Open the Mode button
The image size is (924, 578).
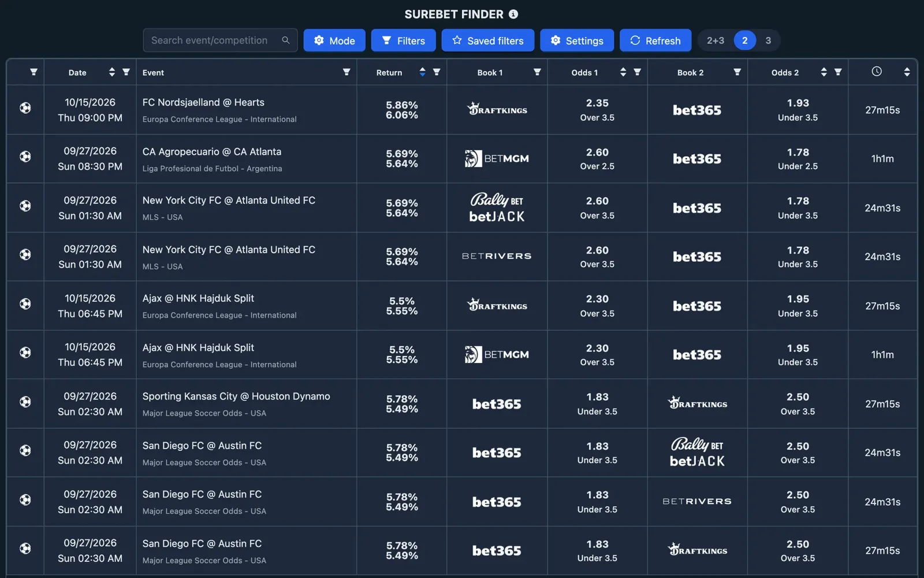[x=334, y=40]
